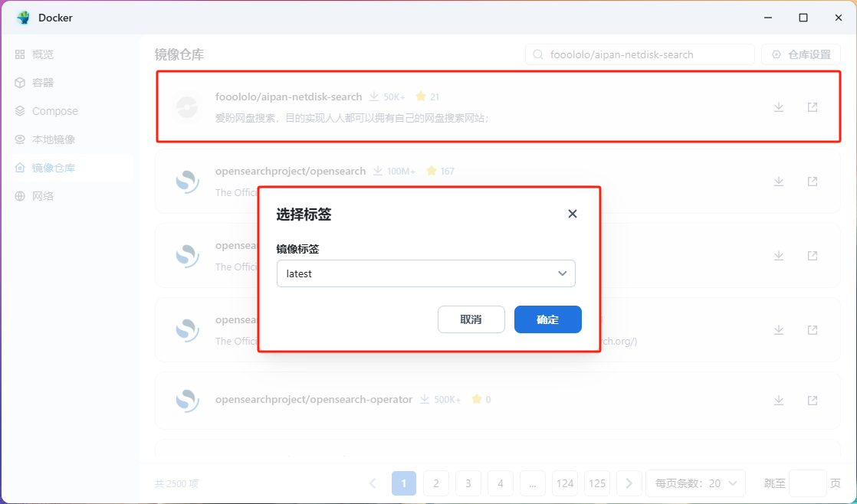857x504 pixels.
Task: Click the 爱盼网盘搜索 description text
Action: [351, 117]
